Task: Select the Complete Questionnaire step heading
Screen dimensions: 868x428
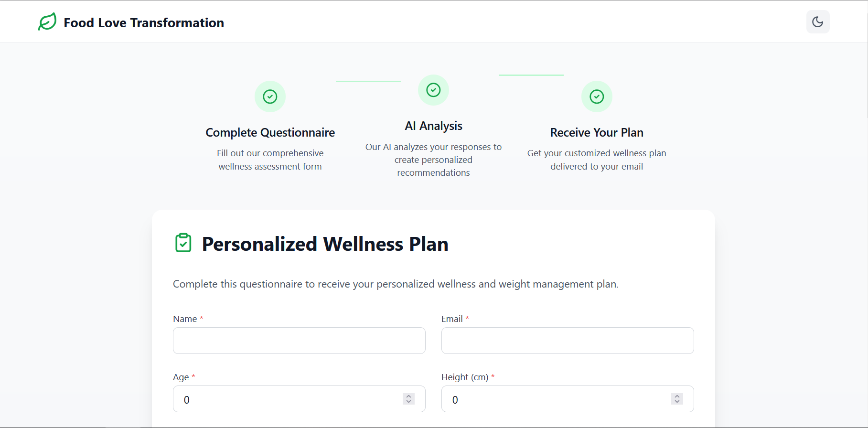Action: (270, 132)
